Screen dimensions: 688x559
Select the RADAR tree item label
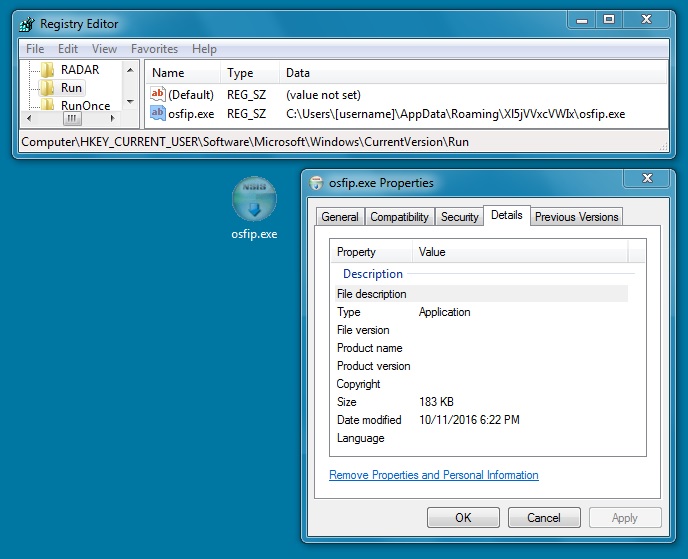pos(80,69)
